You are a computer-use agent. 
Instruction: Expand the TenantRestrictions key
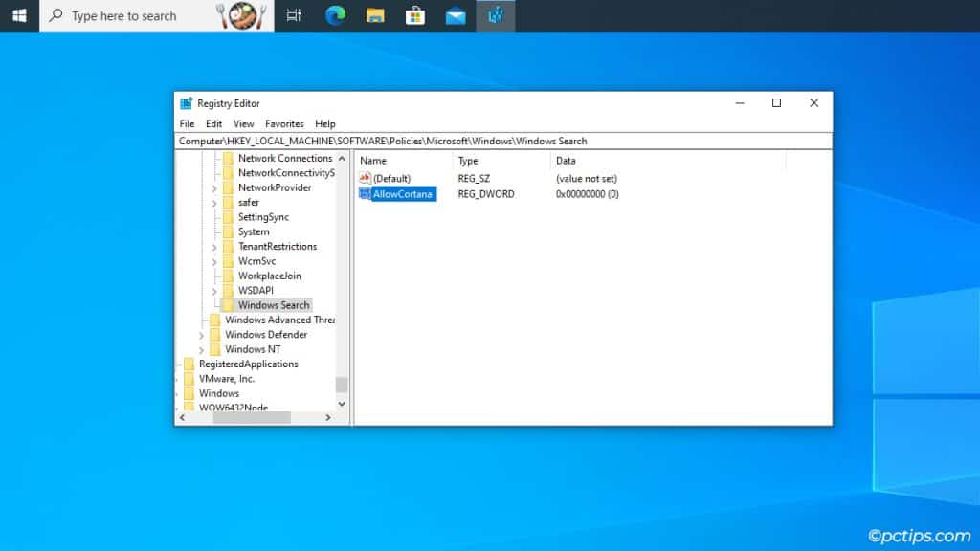click(215, 246)
